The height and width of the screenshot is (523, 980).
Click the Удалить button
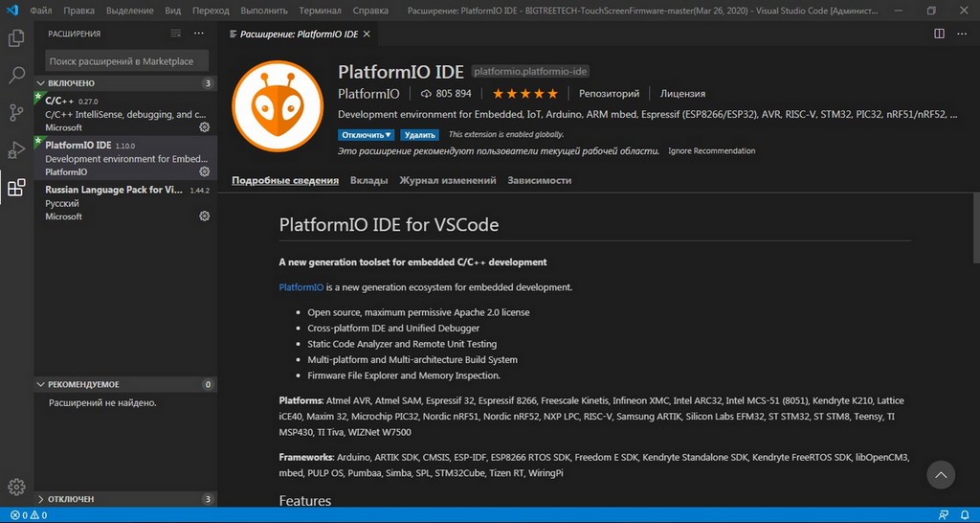(x=419, y=134)
